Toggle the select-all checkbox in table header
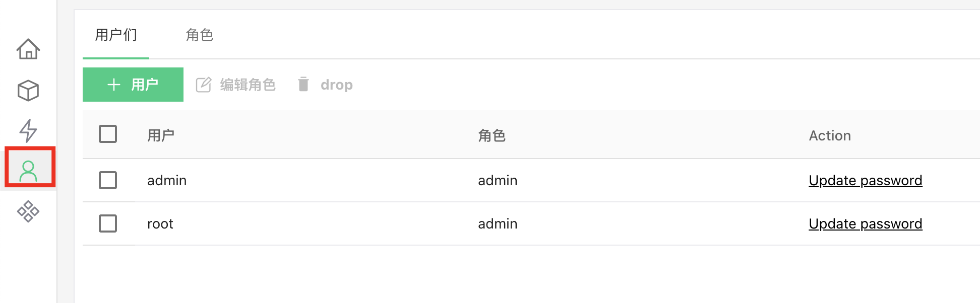980x303 pixels. (108, 134)
